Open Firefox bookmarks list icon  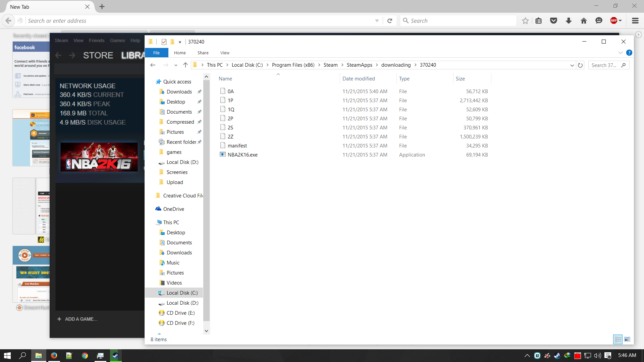pos(539,21)
